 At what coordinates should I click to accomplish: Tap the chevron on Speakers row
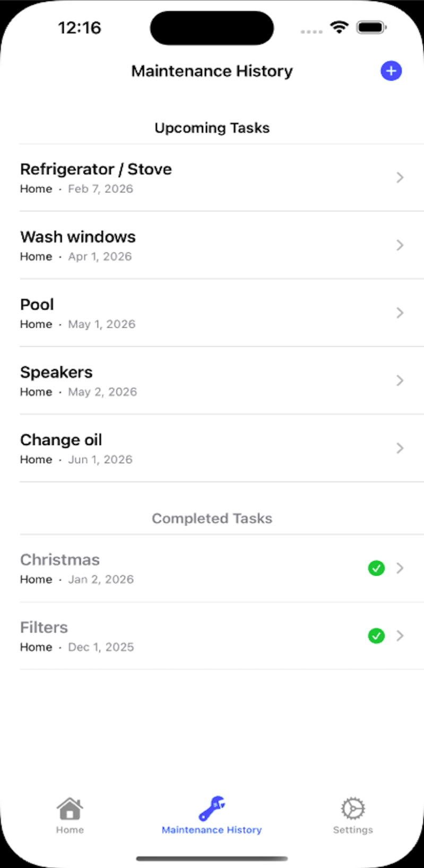coord(400,381)
